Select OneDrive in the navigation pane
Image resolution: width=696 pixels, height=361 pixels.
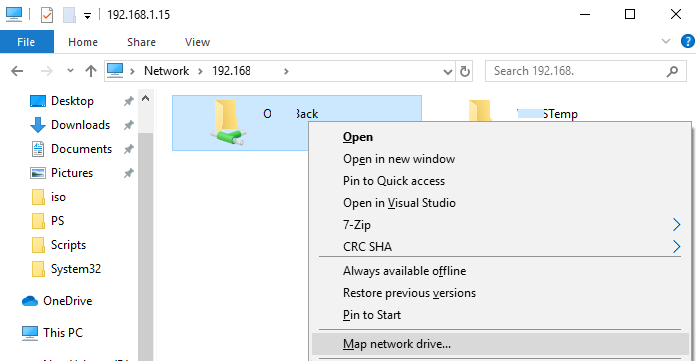(x=57, y=301)
